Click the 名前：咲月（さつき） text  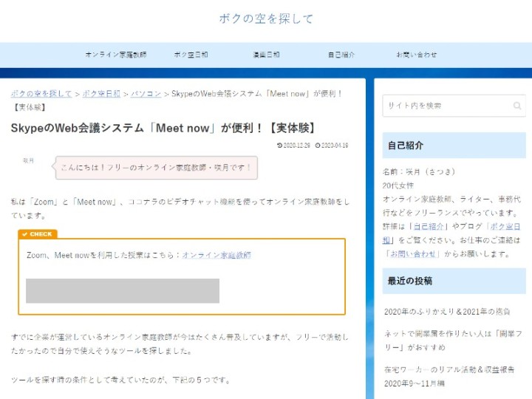click(x=419, y=171)
